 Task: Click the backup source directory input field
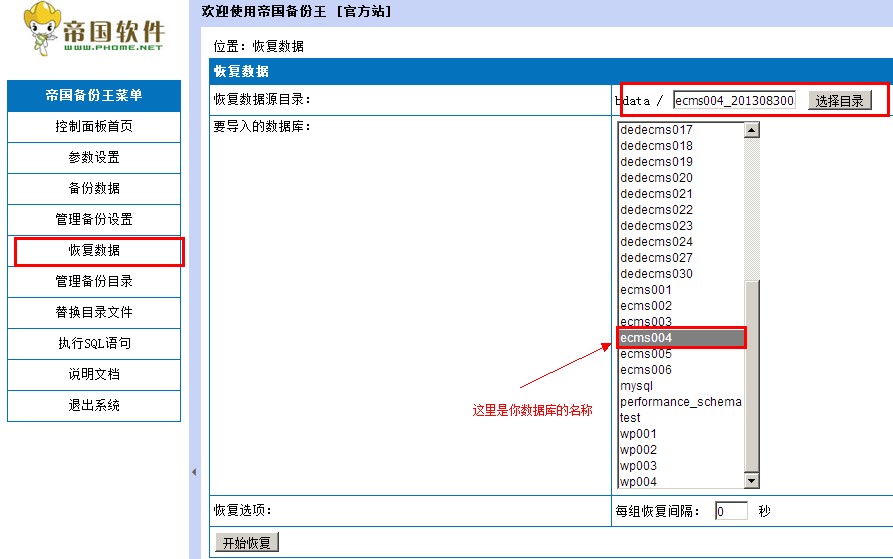coord(734,101)
